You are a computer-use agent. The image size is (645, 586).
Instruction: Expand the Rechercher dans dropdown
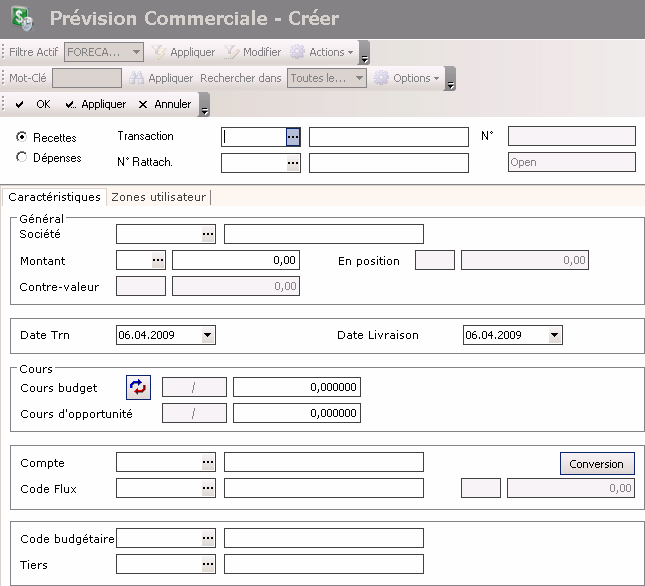pyautogui.click(x=359, y=78)
